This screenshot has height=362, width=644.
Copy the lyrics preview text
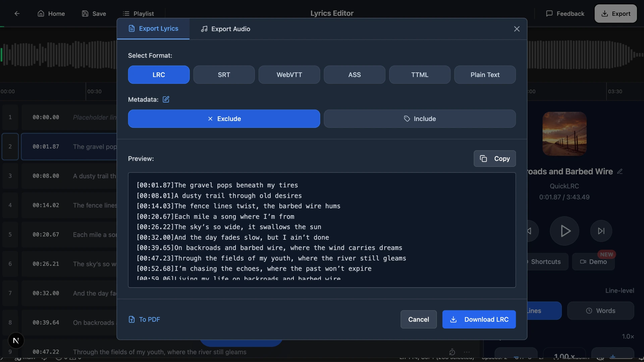point(495,159)
